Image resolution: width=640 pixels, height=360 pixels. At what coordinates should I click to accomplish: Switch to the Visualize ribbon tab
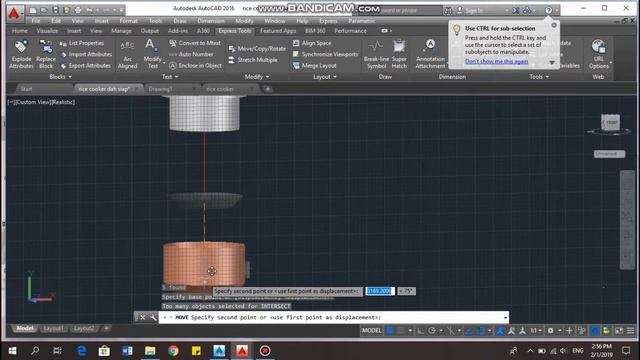pos(47,31)
